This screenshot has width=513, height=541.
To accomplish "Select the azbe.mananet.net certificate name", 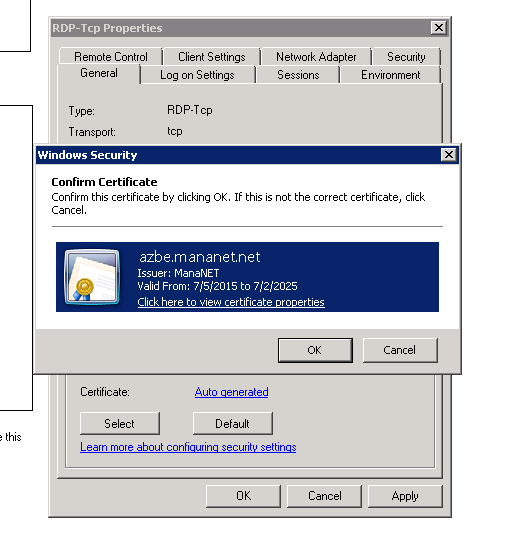I will point(200,257).
